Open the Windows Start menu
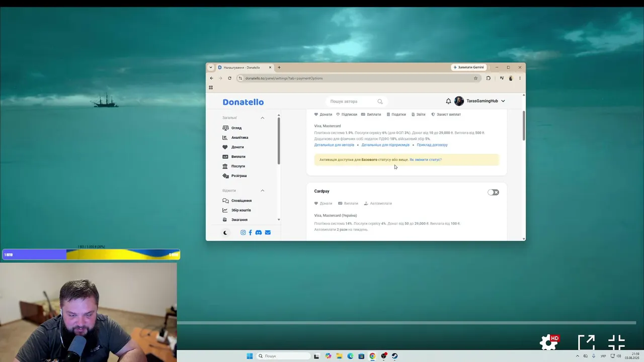Viewport: 644px width, 362px height. pyautogui.click(x=250, y=356)
